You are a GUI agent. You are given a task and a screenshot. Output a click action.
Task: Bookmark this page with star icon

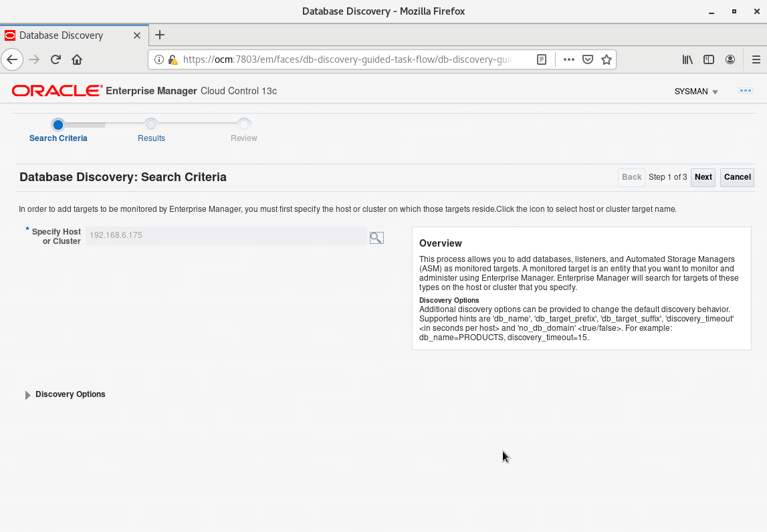point(607,59)
